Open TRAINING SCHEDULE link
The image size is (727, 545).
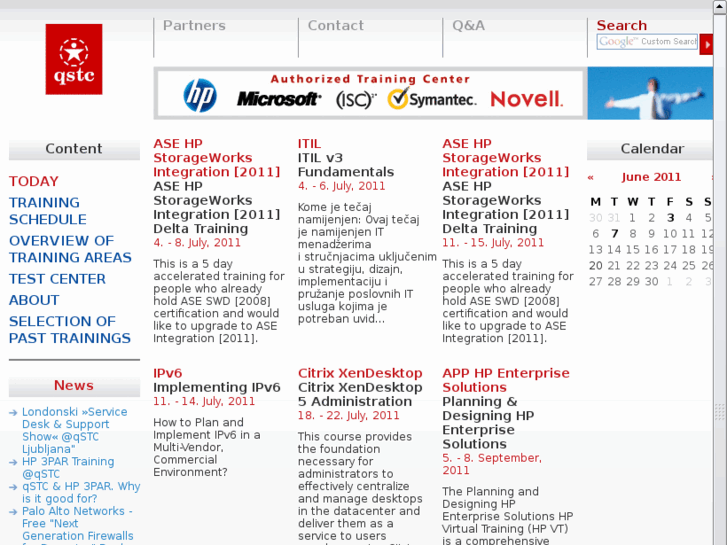(48, 211)
